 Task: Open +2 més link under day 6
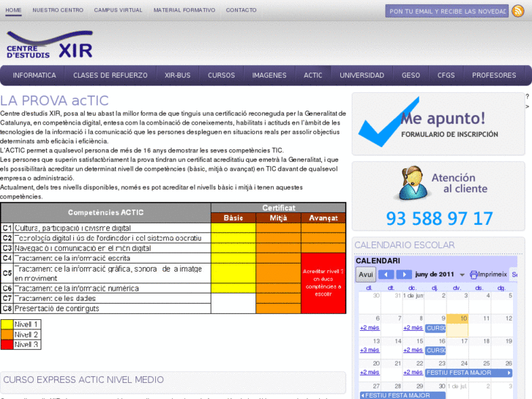click(x=370, y=328)
